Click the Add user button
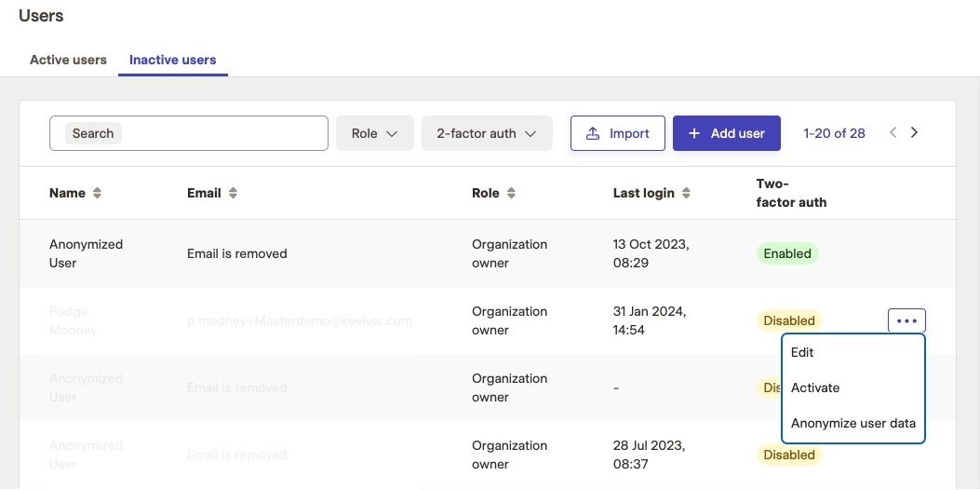 click(x=726, y=133)
